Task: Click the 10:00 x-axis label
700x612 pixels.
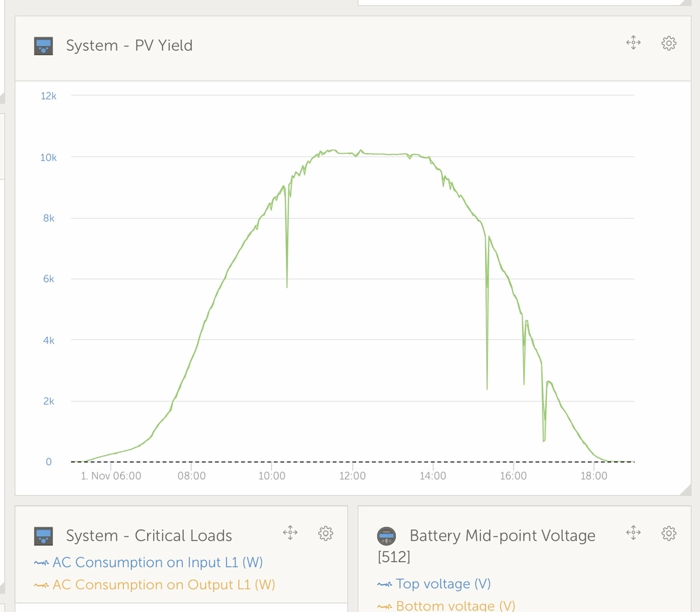Action: tap(272, 476)
